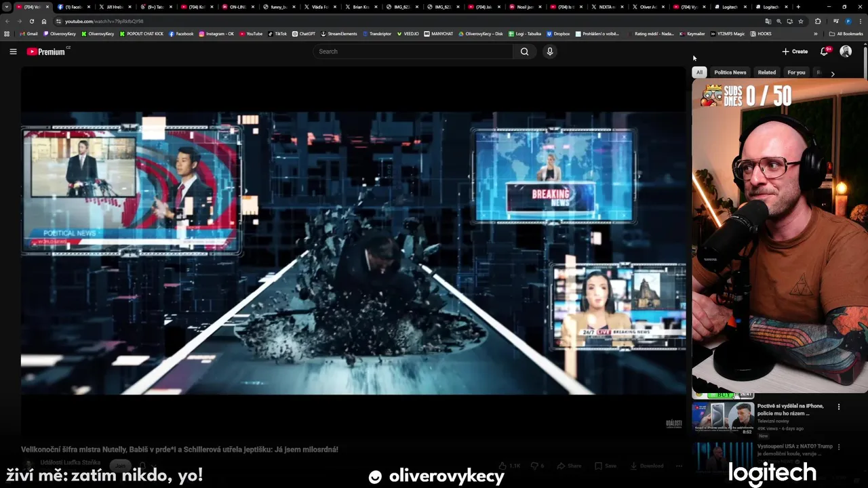Click the zoom magnifier in address bar
Viewport: 868px width, 488px height.
778,21
